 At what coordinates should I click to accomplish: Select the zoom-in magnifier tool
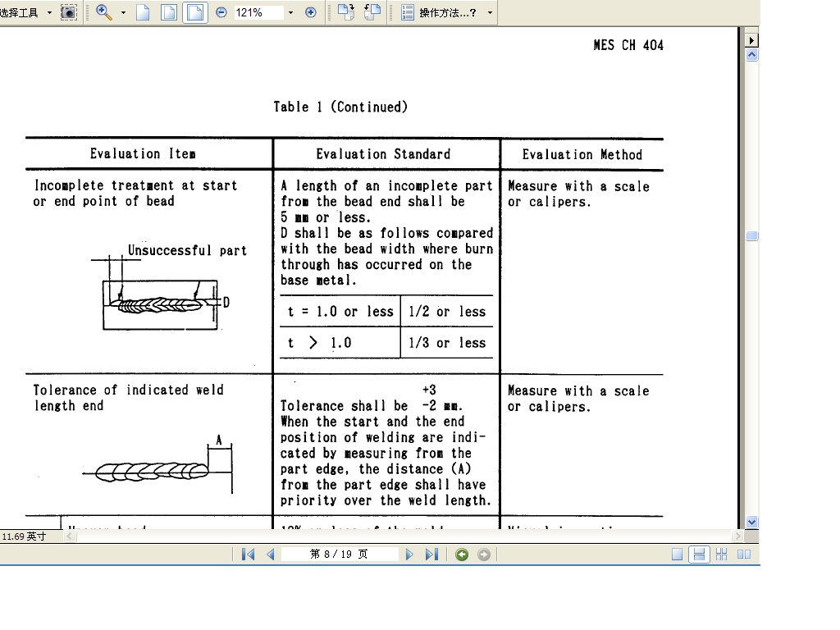click(x=104, y=12)
